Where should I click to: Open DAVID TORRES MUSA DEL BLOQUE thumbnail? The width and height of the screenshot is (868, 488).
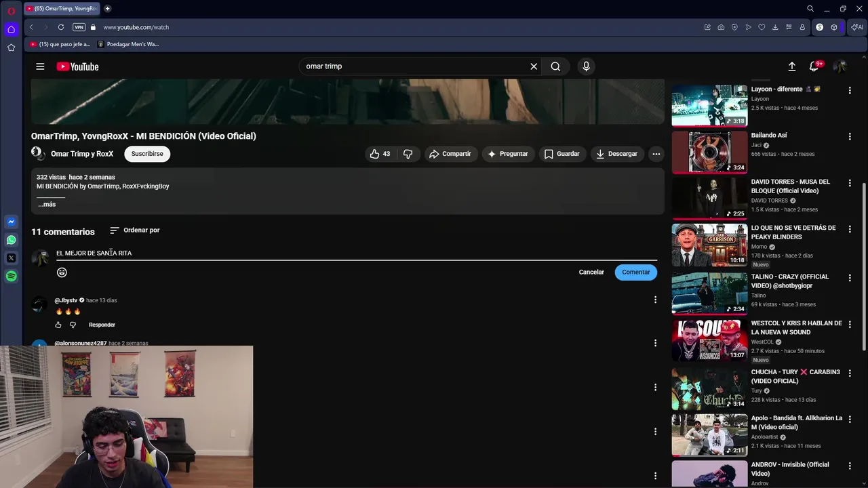click(709, 198)
